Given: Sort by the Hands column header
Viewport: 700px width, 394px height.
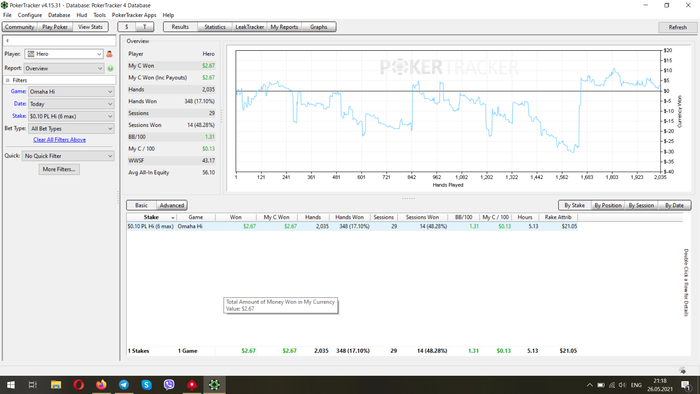Looking at the screenshot, I should (313, 217).
